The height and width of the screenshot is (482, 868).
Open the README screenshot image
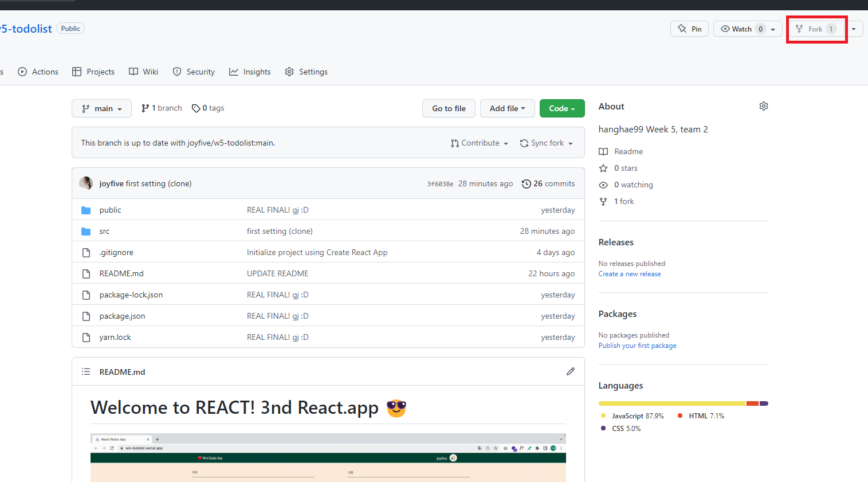coord(328,457)
